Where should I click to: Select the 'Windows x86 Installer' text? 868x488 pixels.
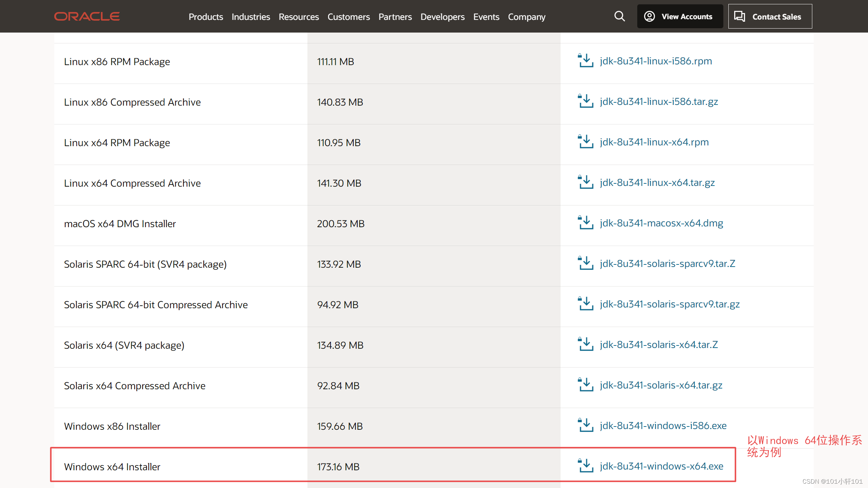point(112,427)
